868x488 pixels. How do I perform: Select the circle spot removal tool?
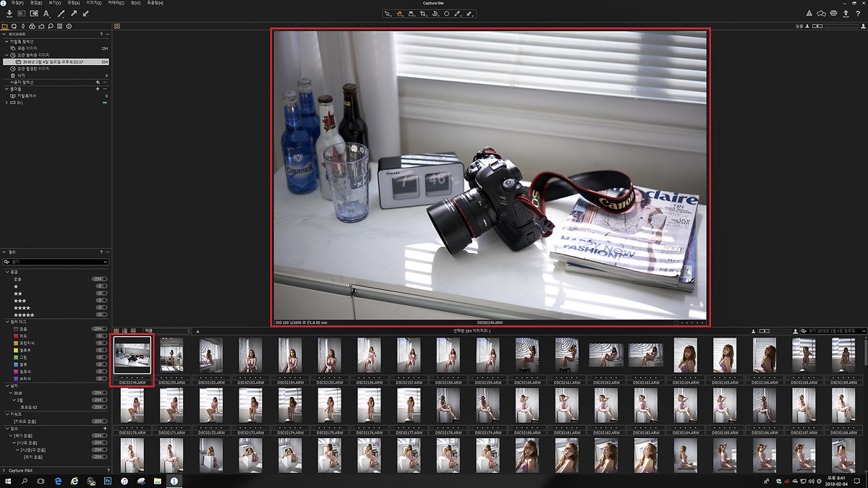coord(446,13)
